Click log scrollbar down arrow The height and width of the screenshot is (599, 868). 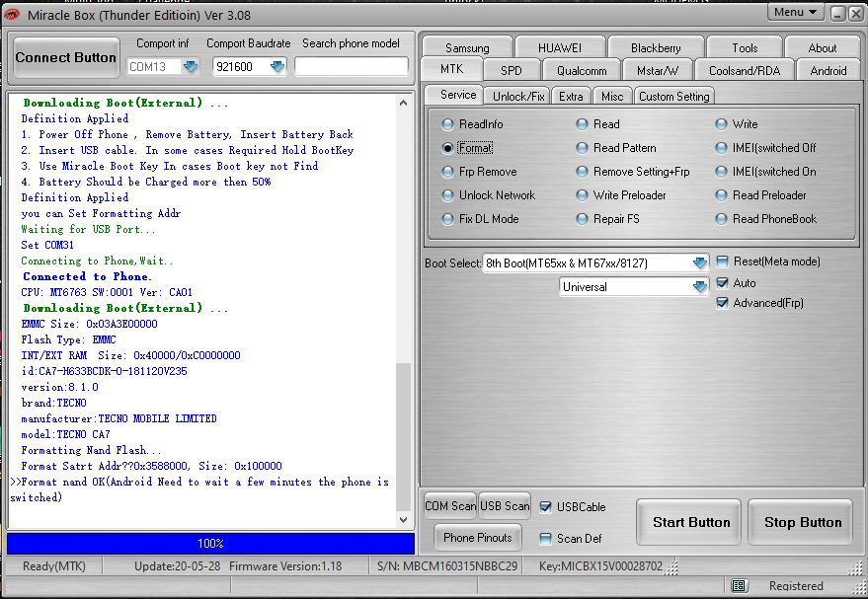tap(404, 520)
